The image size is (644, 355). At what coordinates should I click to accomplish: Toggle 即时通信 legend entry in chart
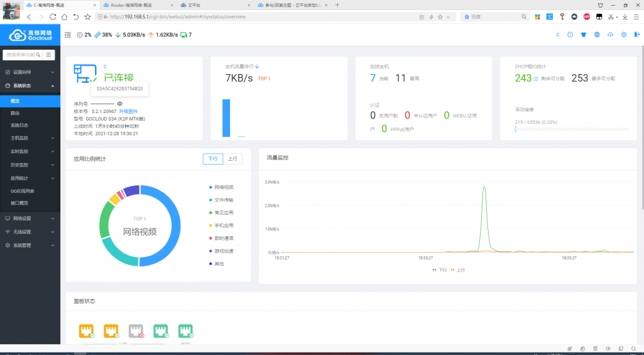coord(221,238)
